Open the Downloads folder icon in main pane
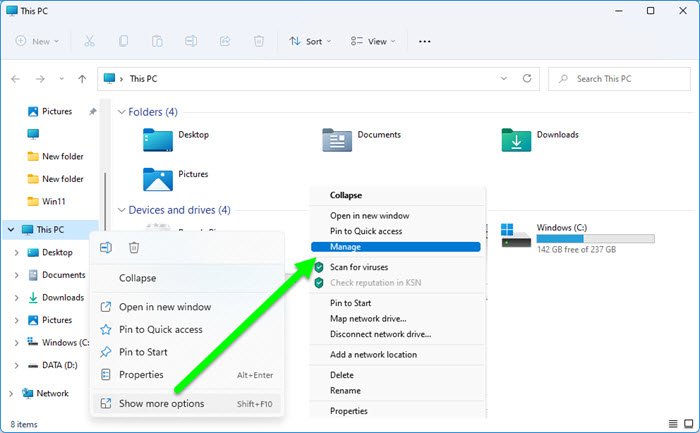 pyautogui.click(x=516, y=140)
